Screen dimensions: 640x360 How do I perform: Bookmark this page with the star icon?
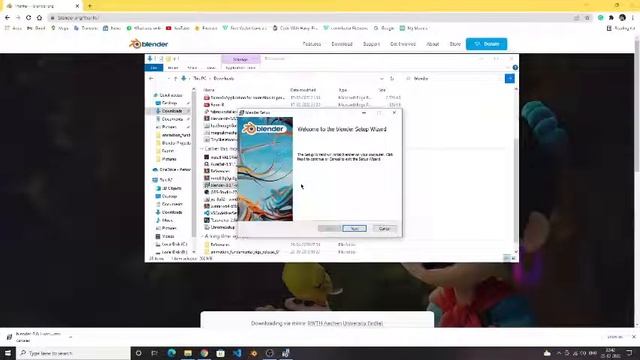[x=587, y=18]
